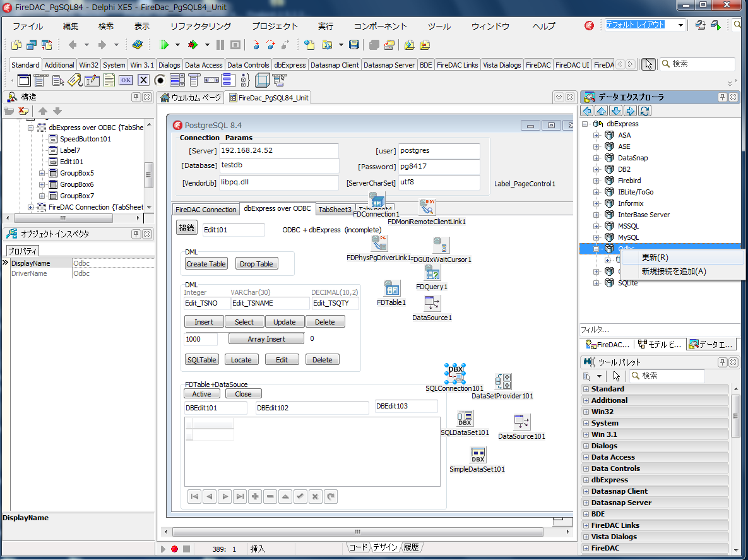Click the [Server] input field with 192.168.24.52
748x560 pixels.
coord(278,151)
